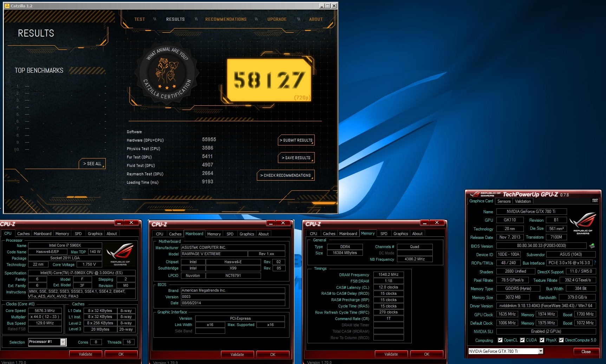Click the BIOS date 08/08/2014
606x364 pixels.
coord(233,303)
